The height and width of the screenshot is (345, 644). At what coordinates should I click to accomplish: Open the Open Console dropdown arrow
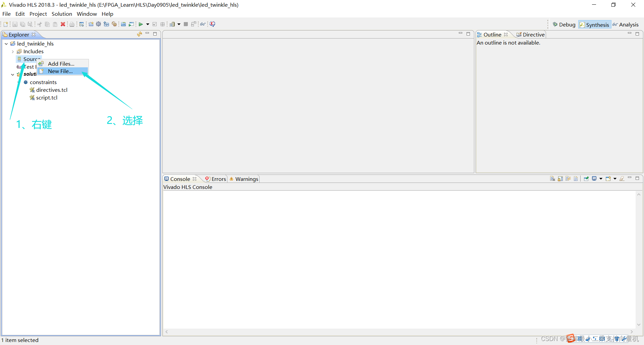(615, 179)
